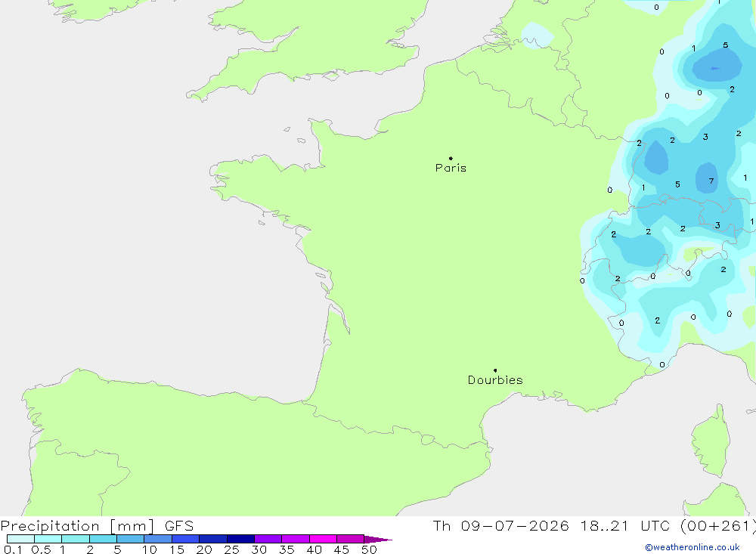Screen dimensions: 756x554
Task: Open the weatheronline.co.uk copyright link
Action: (692, 547)
